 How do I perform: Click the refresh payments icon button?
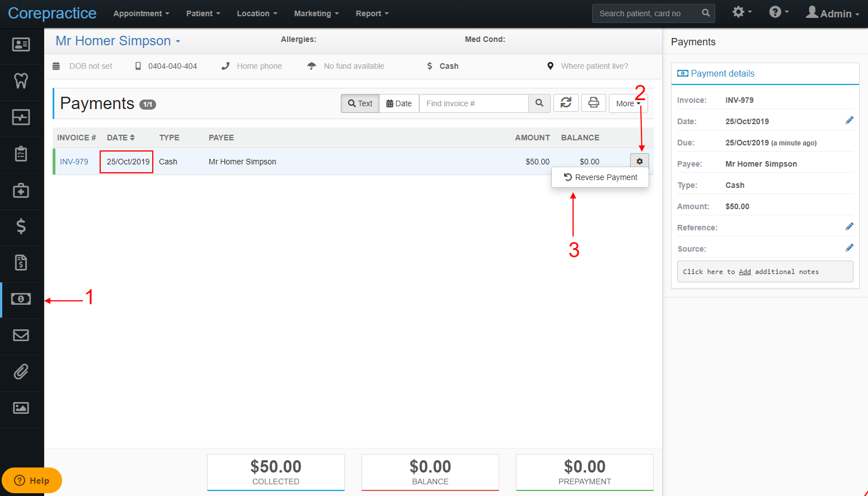pyautogui.click(x=566, y=103)
